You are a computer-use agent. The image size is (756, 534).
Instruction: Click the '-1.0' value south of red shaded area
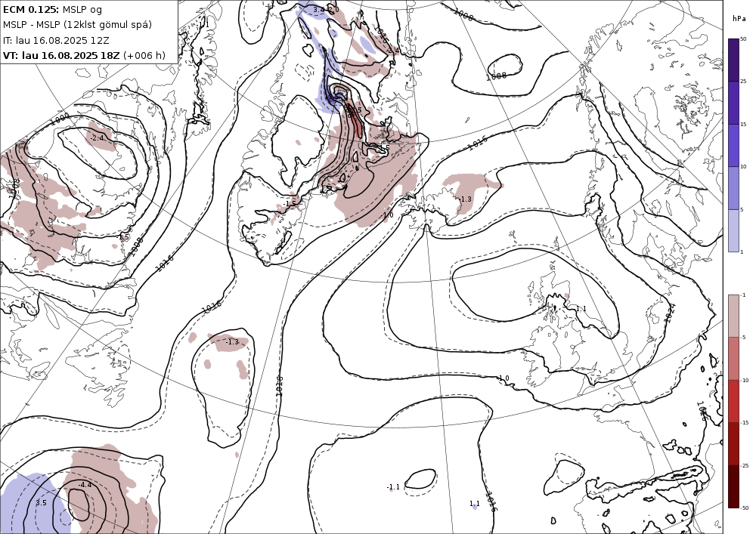click(388, 215)
